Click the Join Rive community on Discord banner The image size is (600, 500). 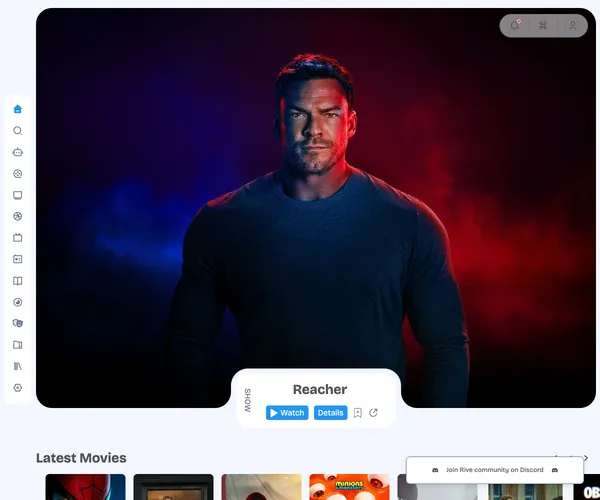tap(495, 470)
